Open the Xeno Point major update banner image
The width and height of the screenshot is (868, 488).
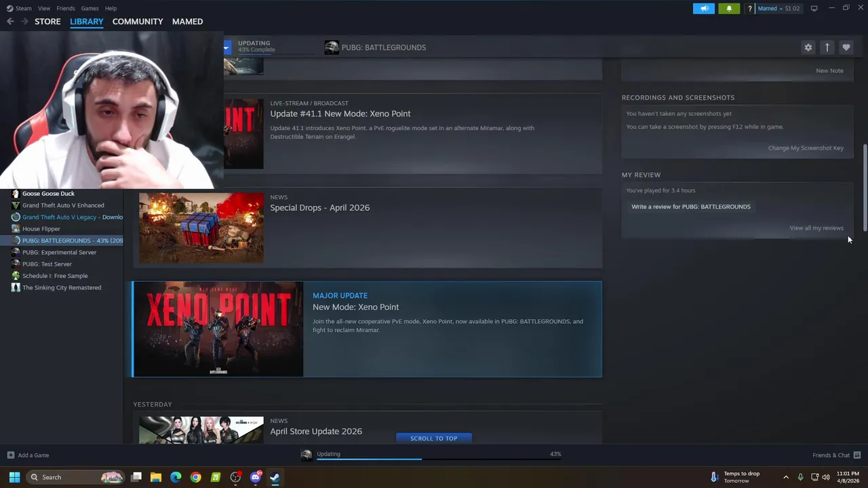coord(218,329)
